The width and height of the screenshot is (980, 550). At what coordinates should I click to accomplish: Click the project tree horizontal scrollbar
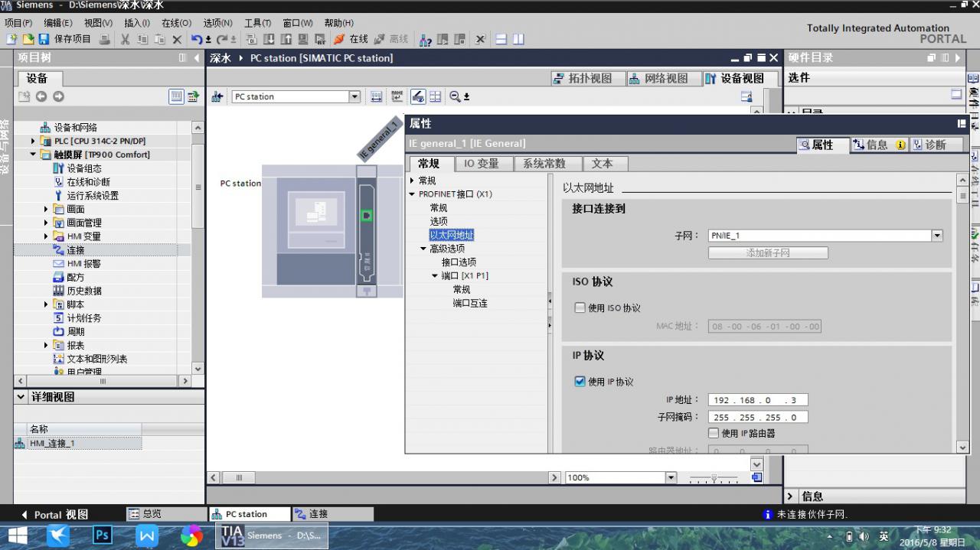click(x=103, y=381)
